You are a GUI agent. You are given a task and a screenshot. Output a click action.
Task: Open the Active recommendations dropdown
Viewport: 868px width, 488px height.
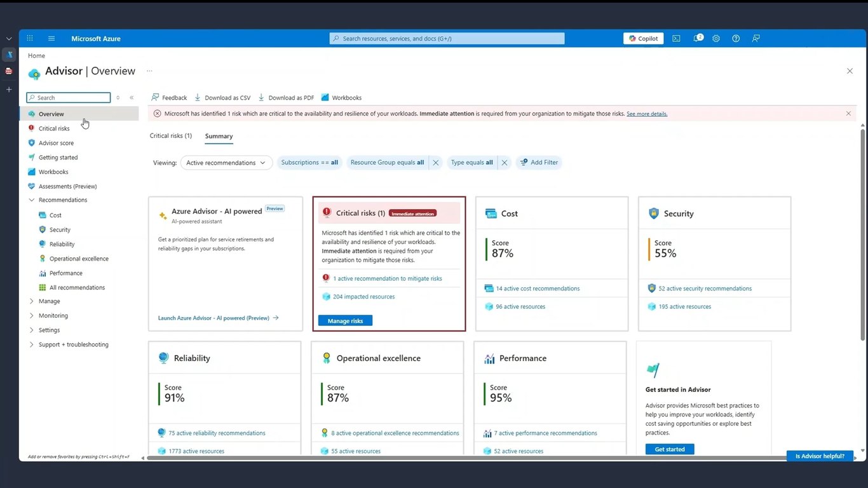click(226, 163)
